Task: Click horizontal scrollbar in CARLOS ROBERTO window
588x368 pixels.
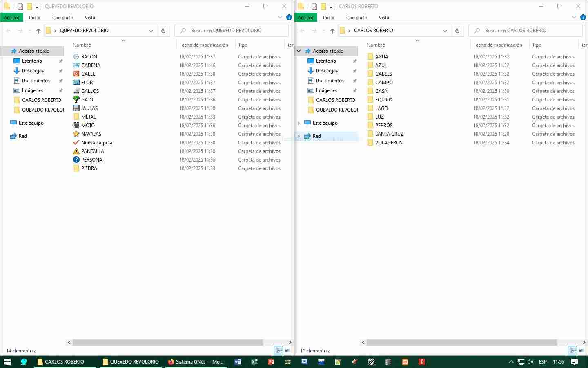Action: 462,342
